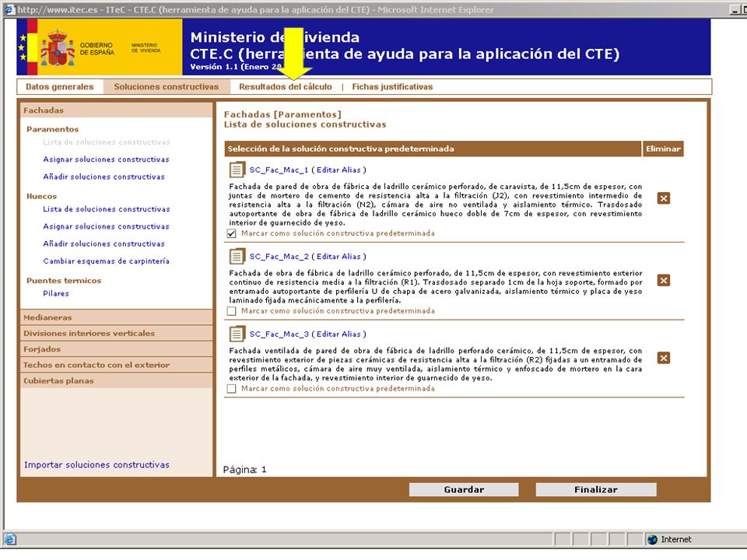This screenshot has width=747, height=560.
Task: Click the Internet Explorer icon in status bar
Action: [10, 539]
